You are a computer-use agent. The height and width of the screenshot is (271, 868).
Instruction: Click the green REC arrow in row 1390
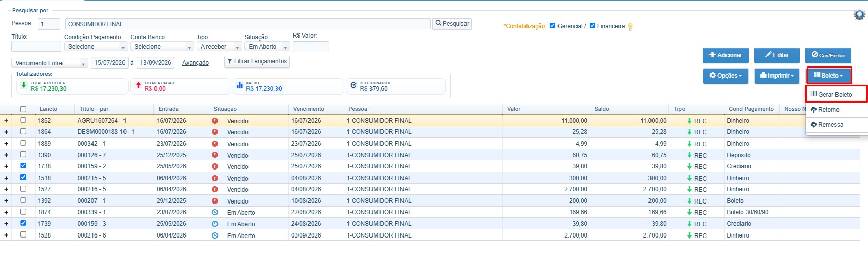(689, 155)
